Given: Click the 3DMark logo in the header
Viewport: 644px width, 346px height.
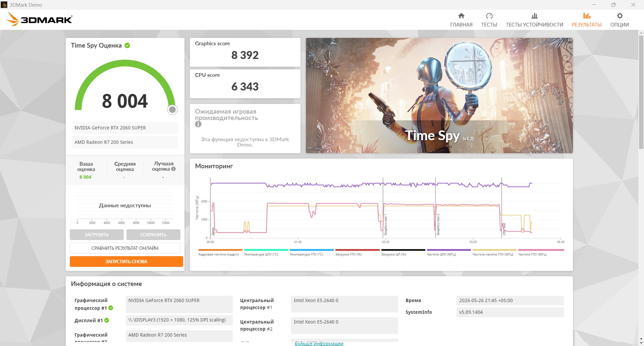Looking at the screenshot, I should tap(39, 19).
